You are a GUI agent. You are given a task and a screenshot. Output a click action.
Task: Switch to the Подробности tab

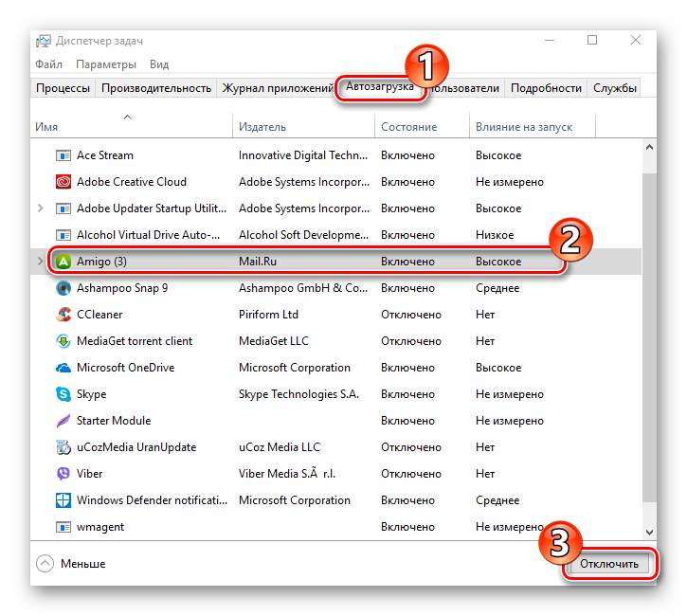point(546,88)
